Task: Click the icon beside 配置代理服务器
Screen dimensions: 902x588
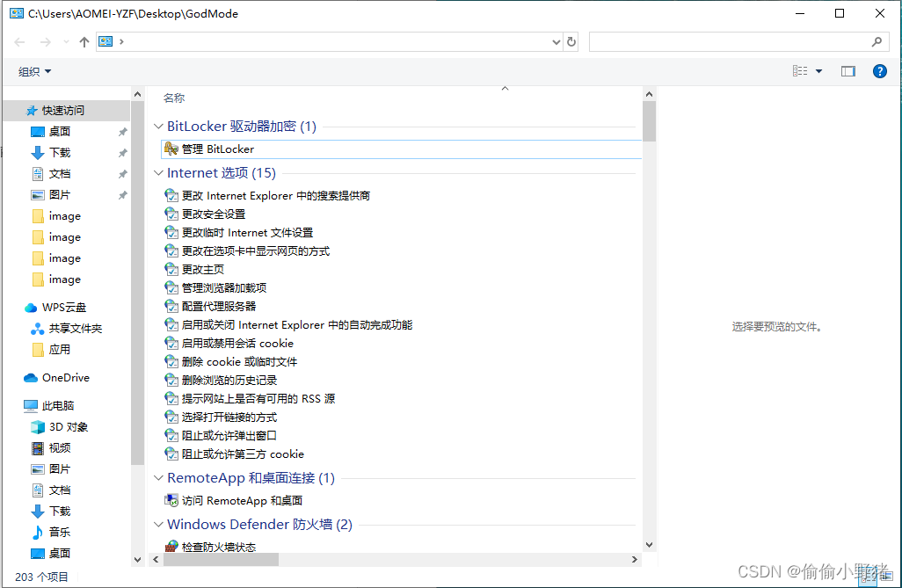Action: pos(171,306)
